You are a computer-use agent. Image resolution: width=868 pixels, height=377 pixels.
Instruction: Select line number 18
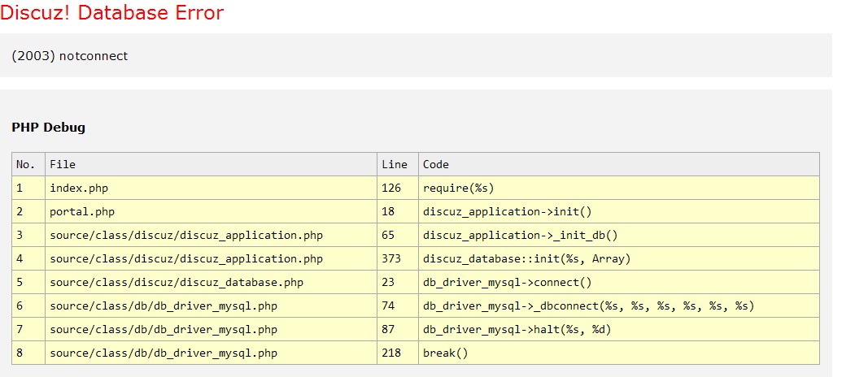tap(387, 212)
